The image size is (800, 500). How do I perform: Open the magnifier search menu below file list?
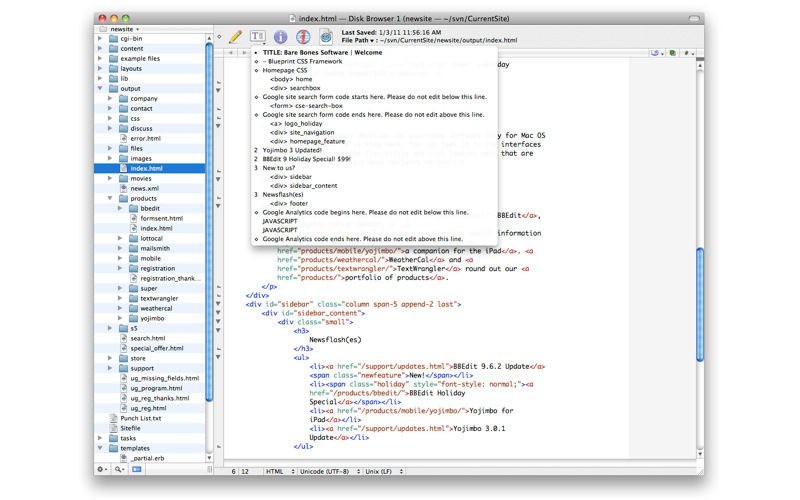point(119,469)
